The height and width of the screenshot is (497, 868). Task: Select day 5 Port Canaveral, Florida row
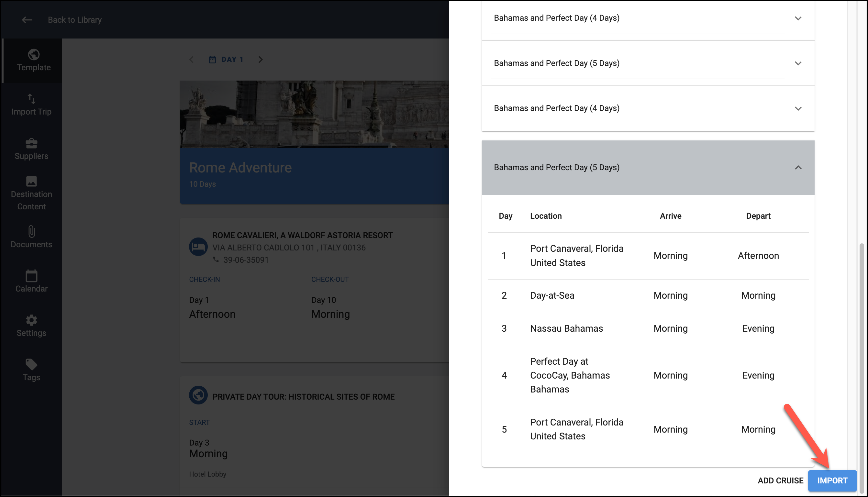(x=648, y=429)
